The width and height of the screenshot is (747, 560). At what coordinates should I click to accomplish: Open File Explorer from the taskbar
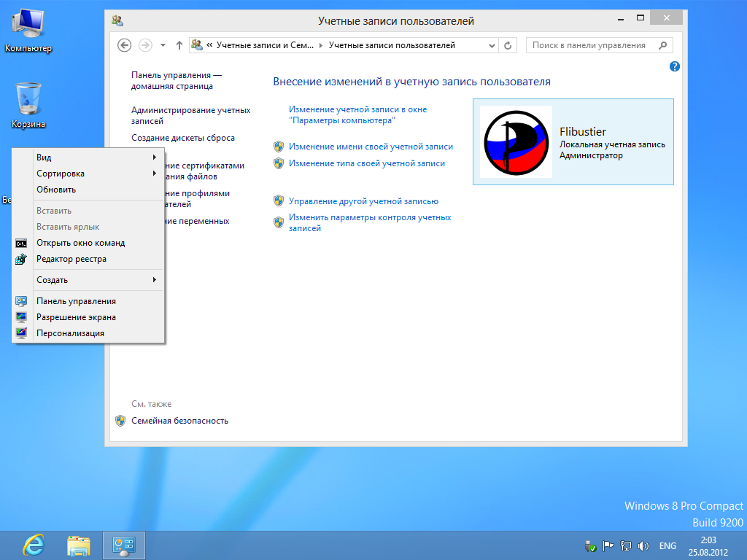click(x=79, y=545)
